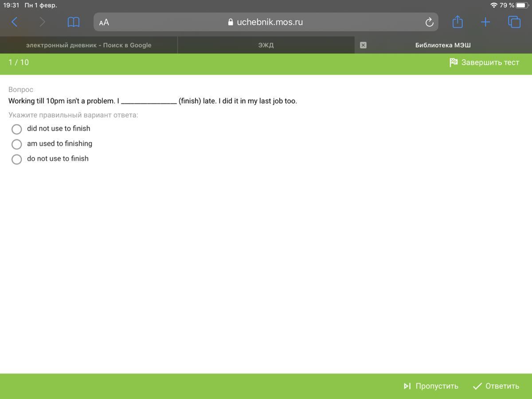Pick 'do not use to finish' option

[x=17, y=159]
